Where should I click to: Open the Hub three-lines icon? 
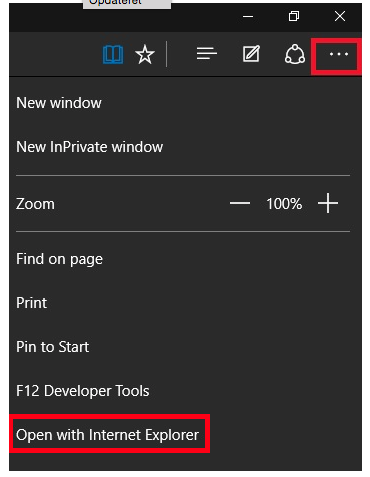pos(206,53)
